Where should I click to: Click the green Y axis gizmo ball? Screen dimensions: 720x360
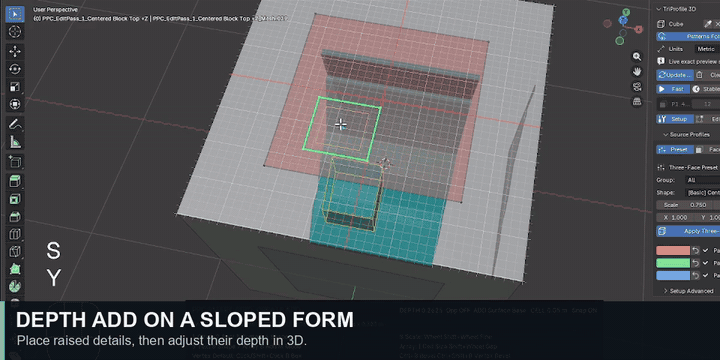[x=626, y=12]
